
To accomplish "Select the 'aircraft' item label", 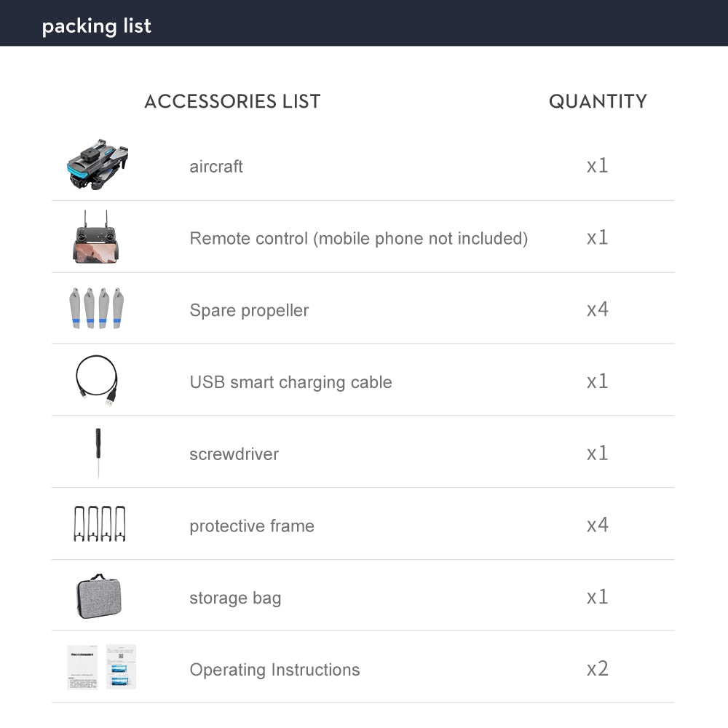I will coord(216,167).
